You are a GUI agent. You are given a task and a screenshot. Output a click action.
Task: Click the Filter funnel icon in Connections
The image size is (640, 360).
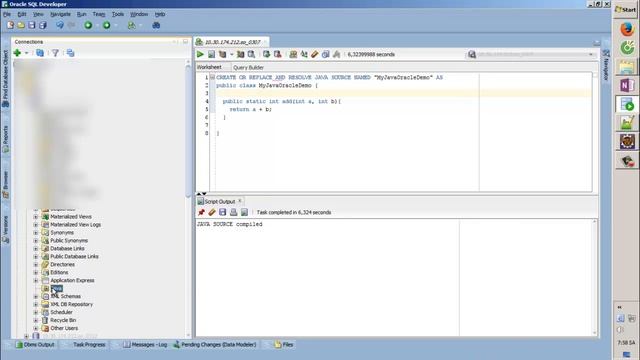tap(55, 53)
